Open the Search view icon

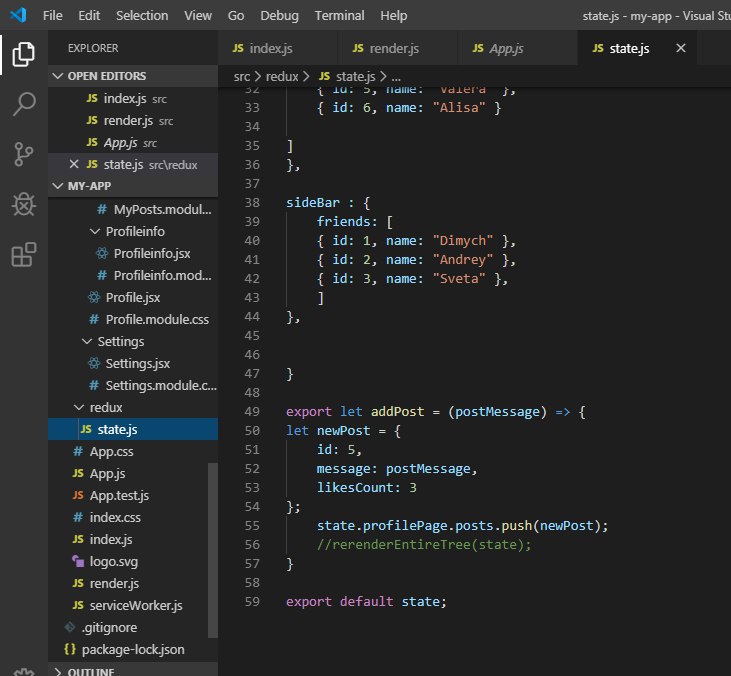tap(23, 103)
